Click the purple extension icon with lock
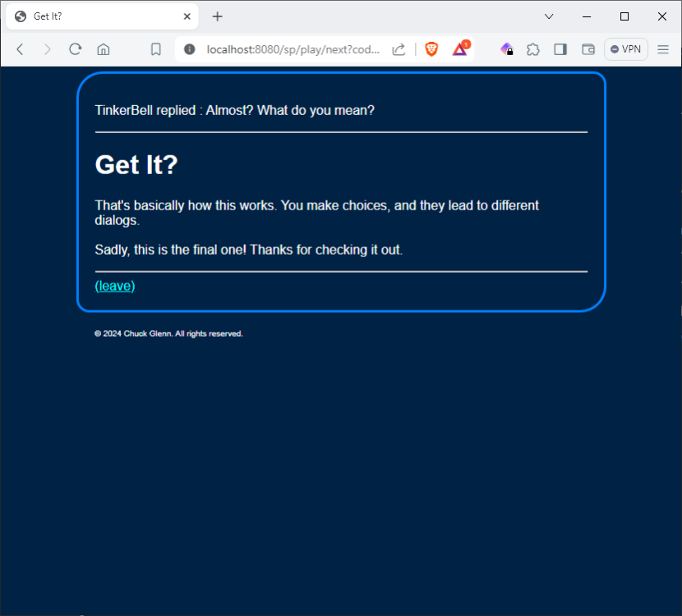Screen dimensions: 682x616 507,49
